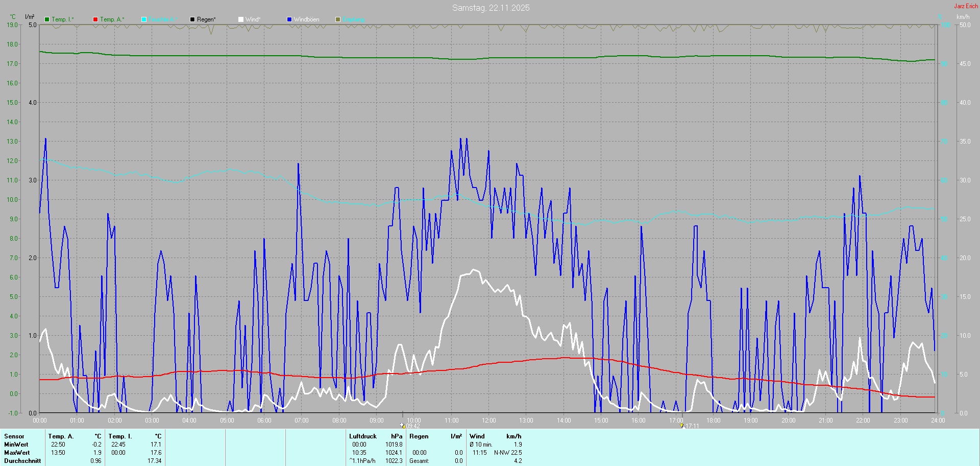The width and height of the screenshot is (980, 466).
Task: Click the white Wind legend swatch
Action: [241, 19]
